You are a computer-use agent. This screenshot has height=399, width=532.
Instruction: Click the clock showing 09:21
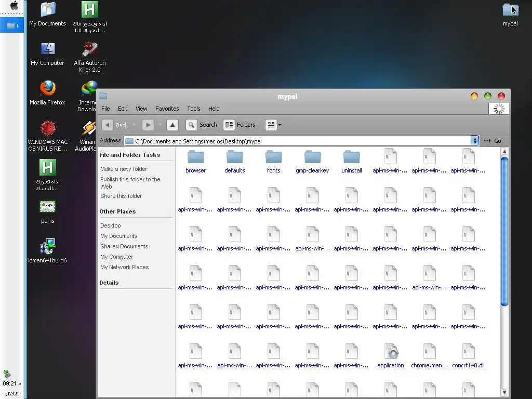11,384
